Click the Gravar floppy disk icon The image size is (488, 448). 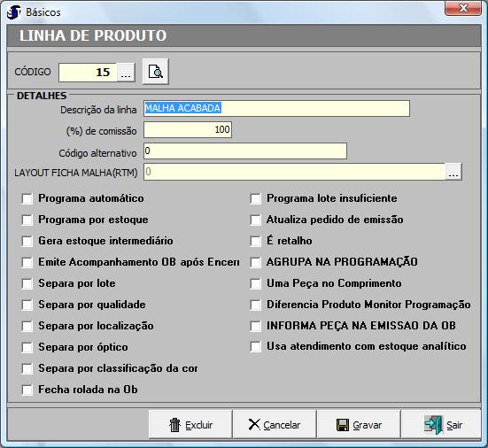click(343, 425)
